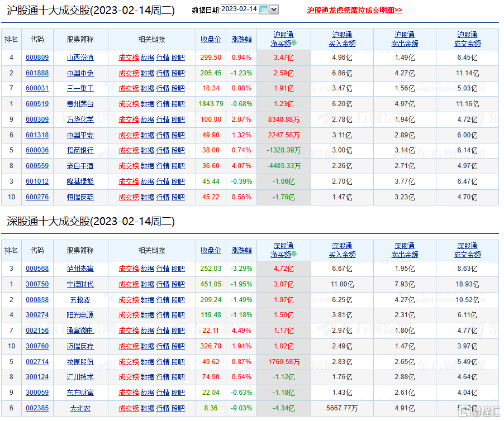The width and height of the screenshot is (504, 421).
Task: Open 中国中免 stock page
Action: pyautogui.click(x=80, y=73)
